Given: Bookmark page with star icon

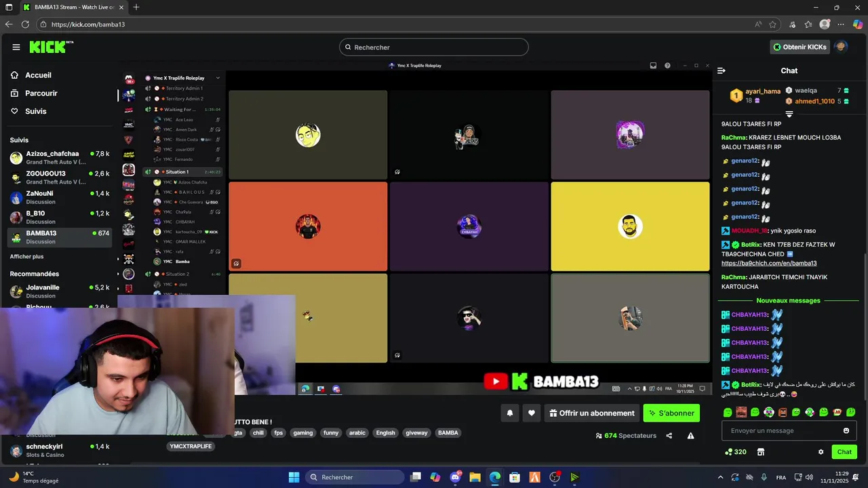Looking at the screenshot, I should (773, 24).
